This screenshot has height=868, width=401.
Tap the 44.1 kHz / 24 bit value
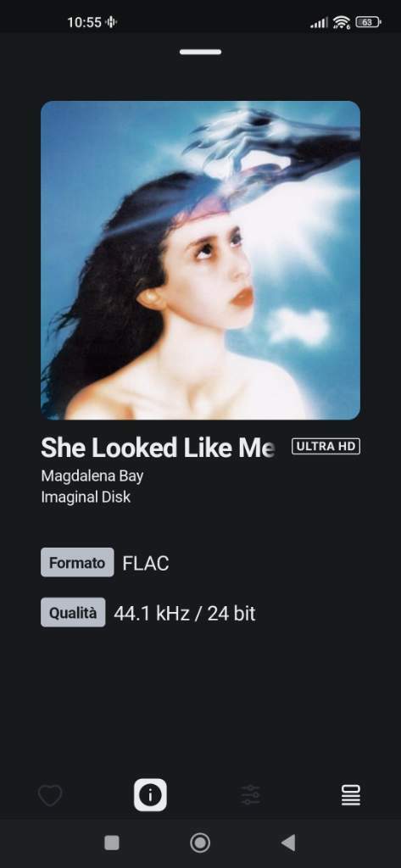[185, 614]
